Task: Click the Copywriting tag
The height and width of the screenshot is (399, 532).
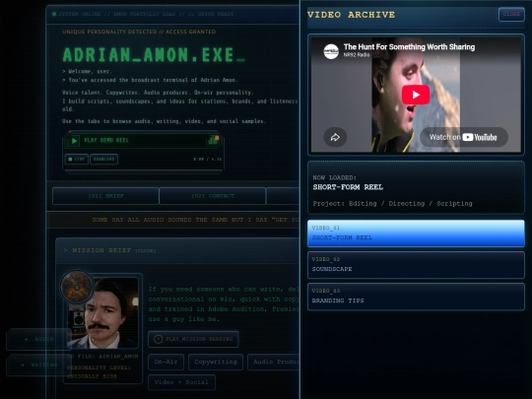Action: [216, 362]
